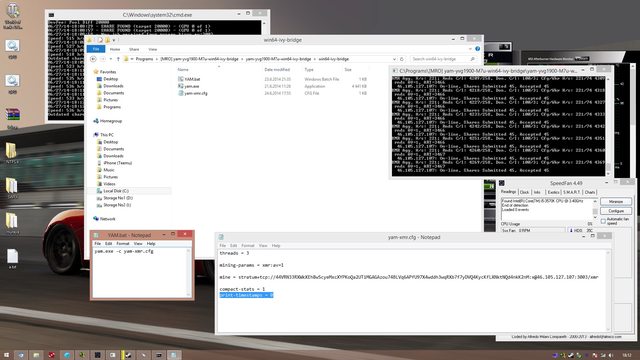Select Network in the navigation pane

[107, 219]
